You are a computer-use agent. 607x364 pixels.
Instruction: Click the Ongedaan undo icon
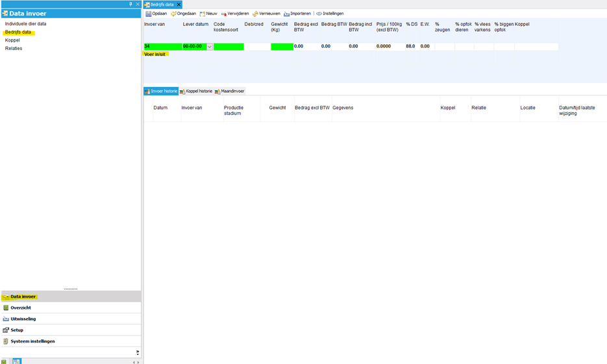[173, 14]
